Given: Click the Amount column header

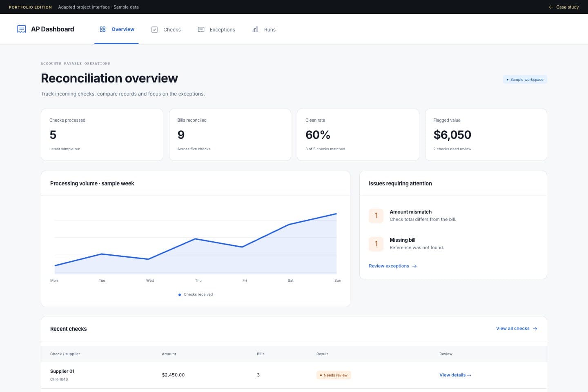Looking at the screenshot, I should (169, 354).
